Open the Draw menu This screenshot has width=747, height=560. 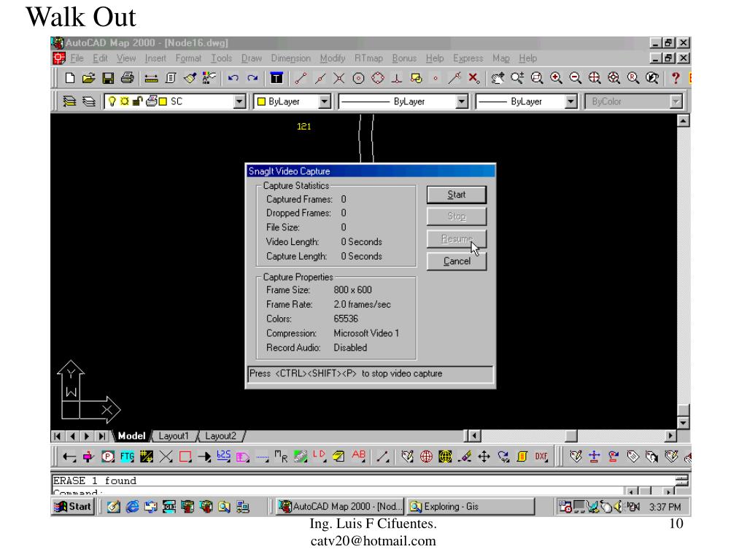coord(252,58)
